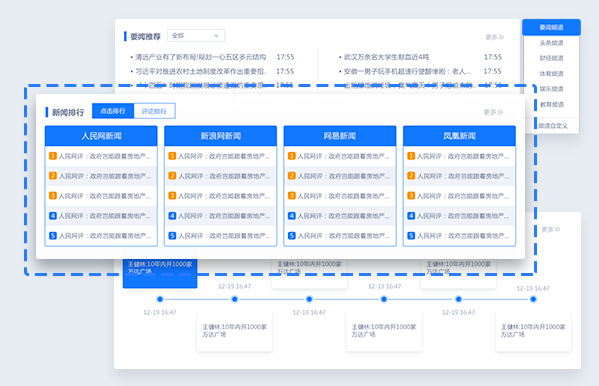This screenshot has height=386, width=599.
Task: Open the 清远产业有了新布局 news headline
Action: [x=200, y=57]
